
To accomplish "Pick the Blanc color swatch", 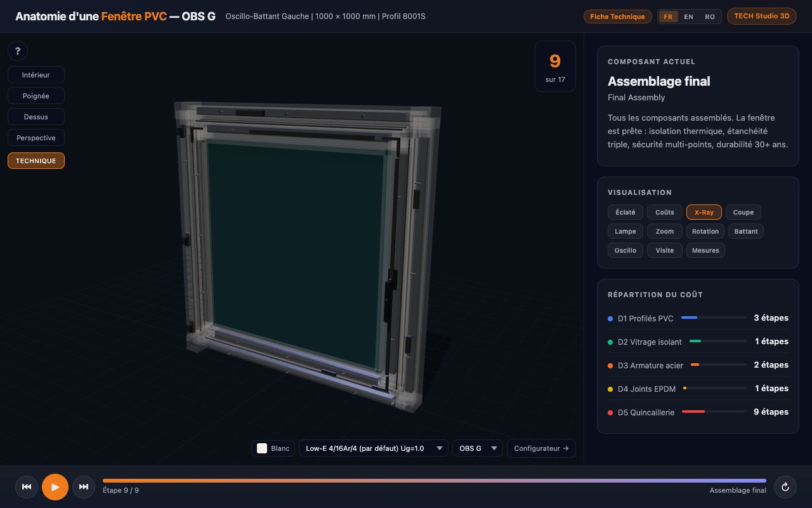I will pyautogui.click(x=273, y=448).
